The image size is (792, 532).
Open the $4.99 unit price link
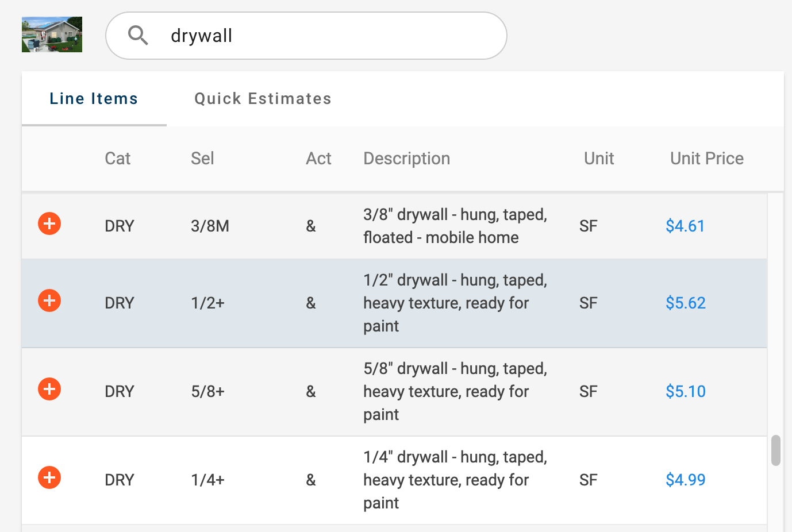tap(686, 480)
